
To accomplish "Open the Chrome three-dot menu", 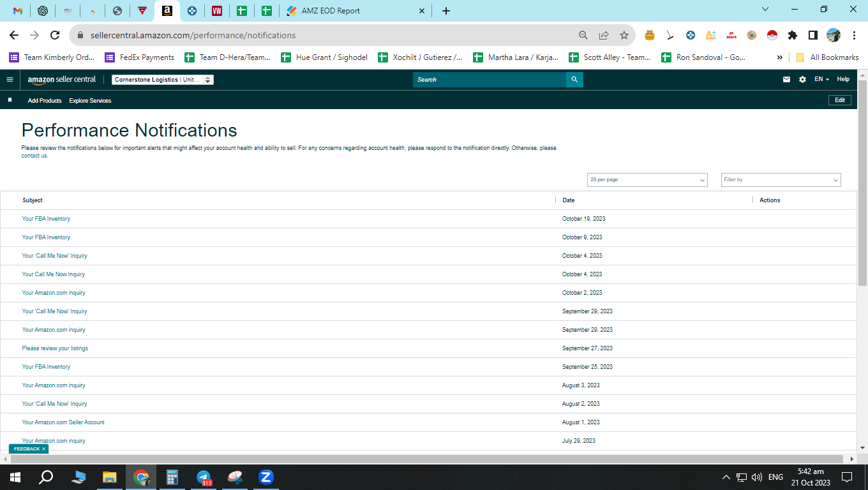I will pyautogui.click(x=853, y=35).
